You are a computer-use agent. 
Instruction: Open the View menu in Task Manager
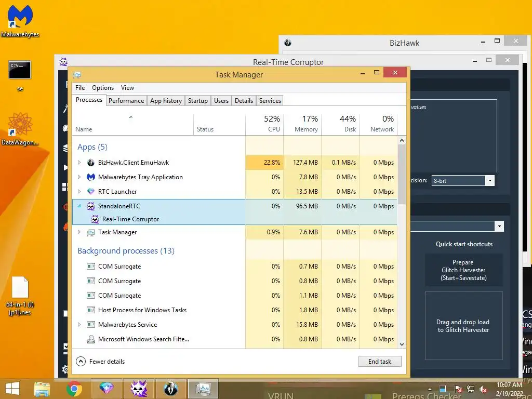128,88
